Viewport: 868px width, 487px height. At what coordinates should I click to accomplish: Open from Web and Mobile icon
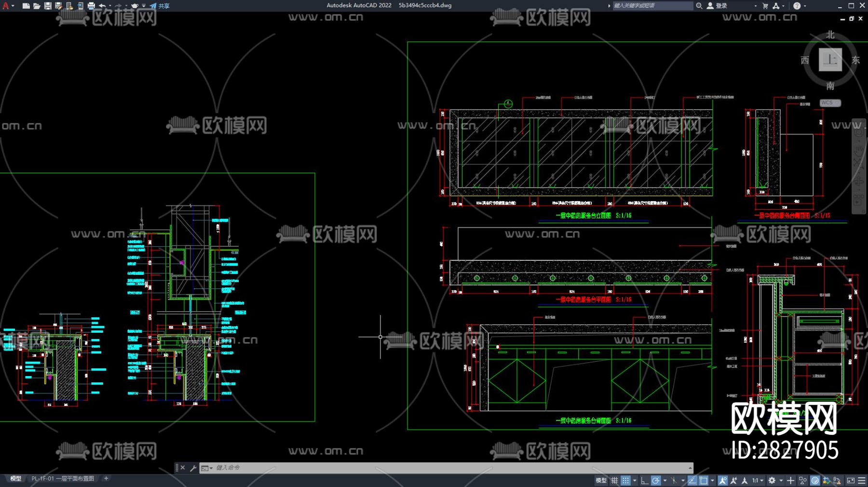69,6
